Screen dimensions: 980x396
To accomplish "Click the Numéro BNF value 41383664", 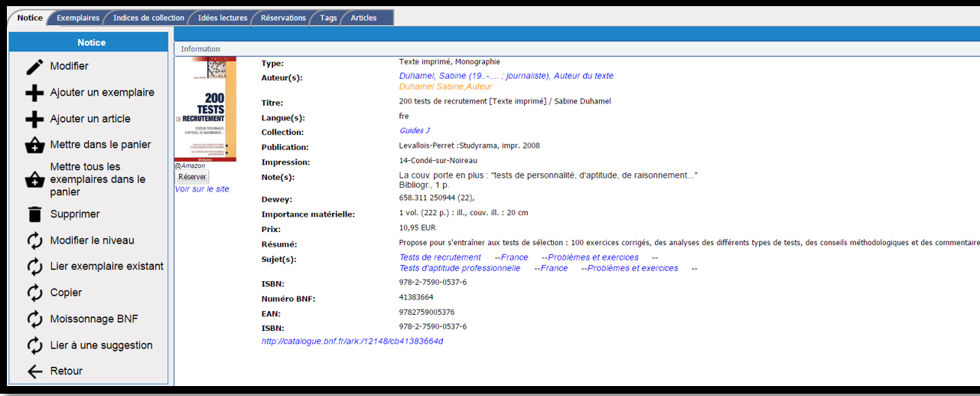I will pyautogui.click(x=416, y=297).
